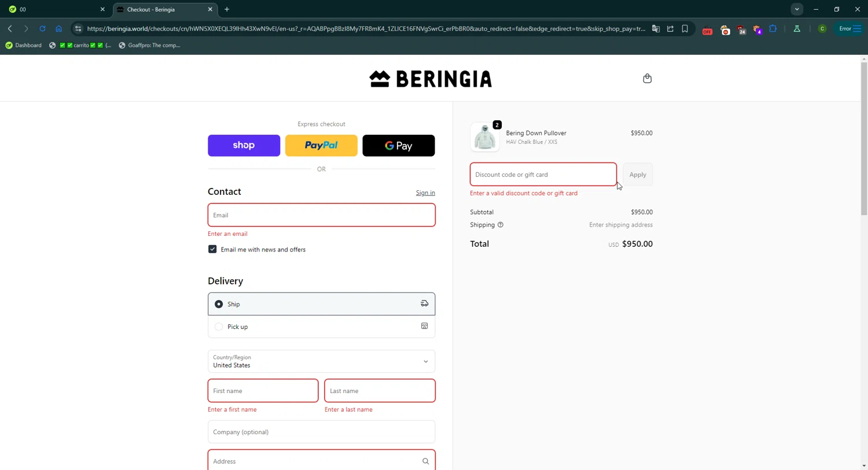The width and height of the screenshot is (868, 470).
Task: Click the Last name field
Action: [x=380, y=391]
